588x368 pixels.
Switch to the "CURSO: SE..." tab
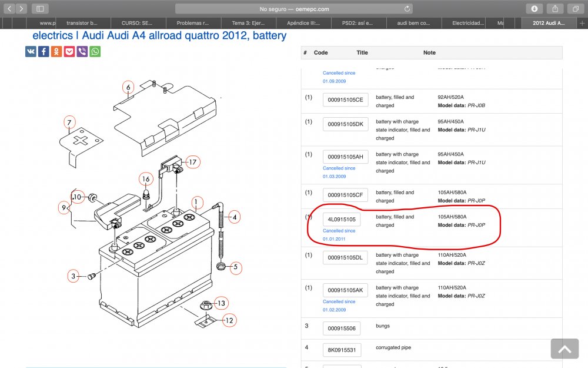pos(137,23)
